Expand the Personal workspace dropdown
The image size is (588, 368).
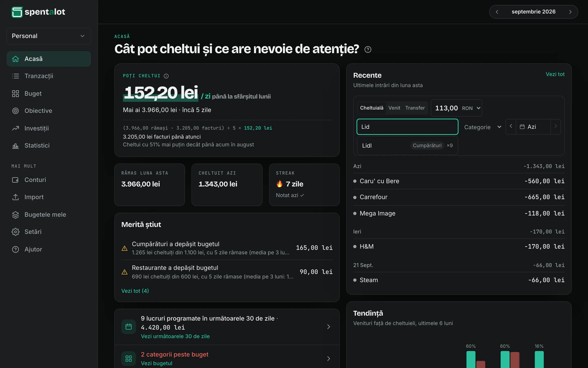tap(49, 36)
